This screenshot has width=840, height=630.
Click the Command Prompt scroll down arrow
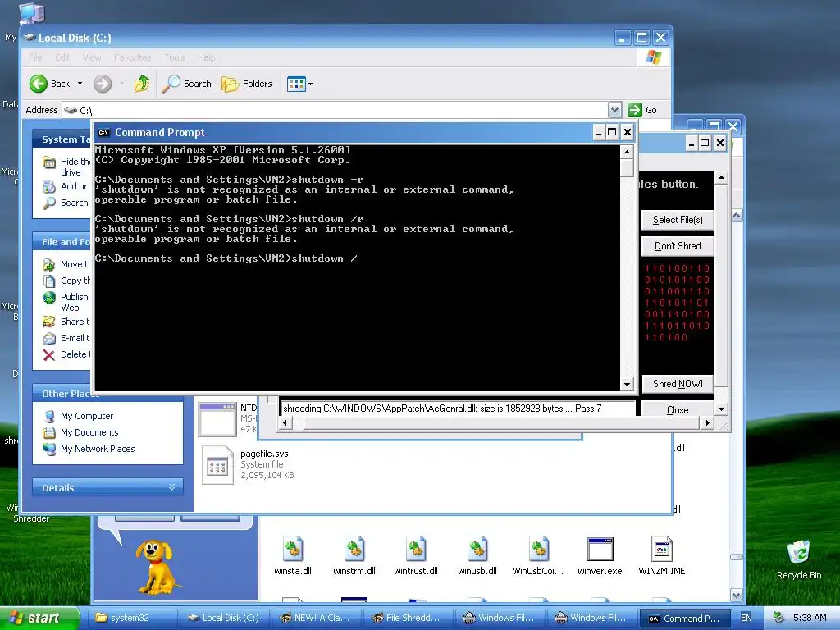[627, 384]
